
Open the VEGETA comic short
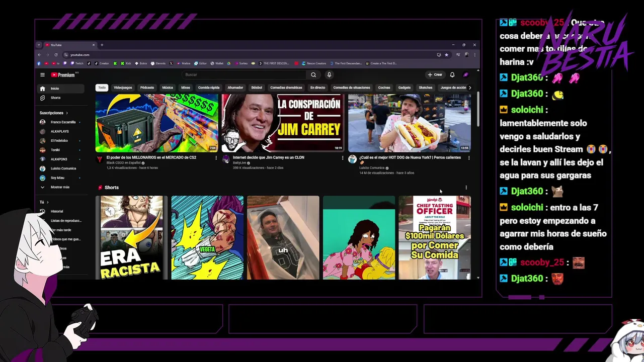[207, 238]
